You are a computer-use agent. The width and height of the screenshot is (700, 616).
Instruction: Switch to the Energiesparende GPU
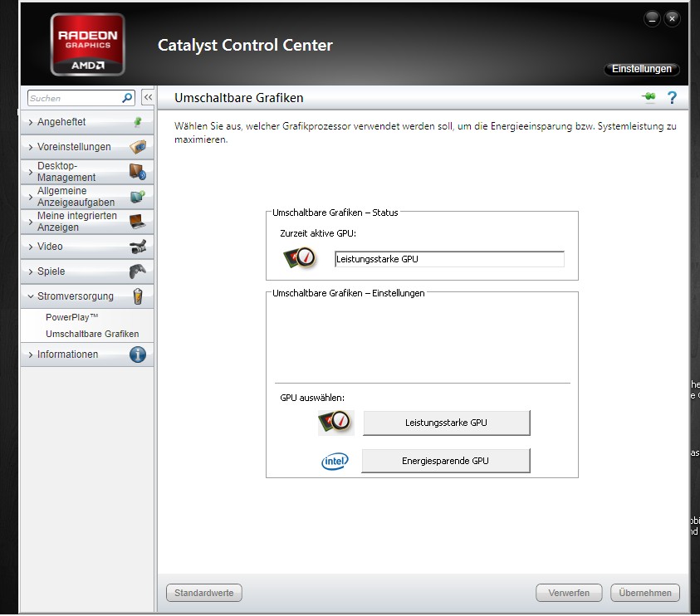point(446,461)
